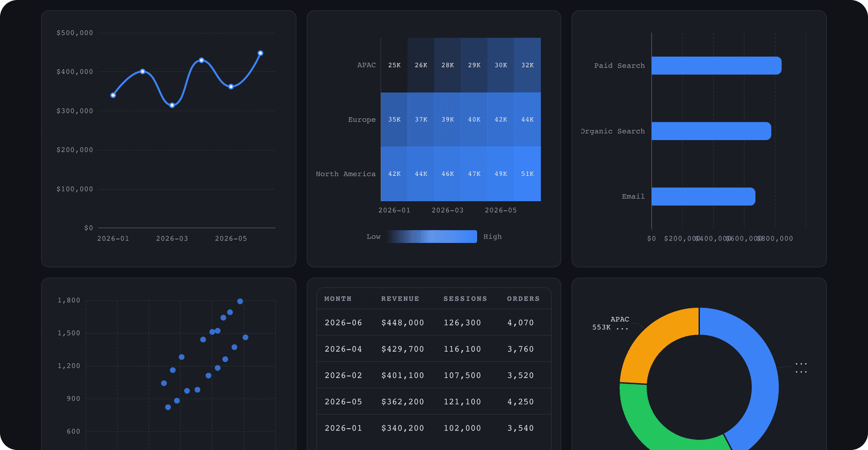Viewport: 868px width, 450px height.
Task: Select the Email channel bar
Action: (x=703, y=196)
